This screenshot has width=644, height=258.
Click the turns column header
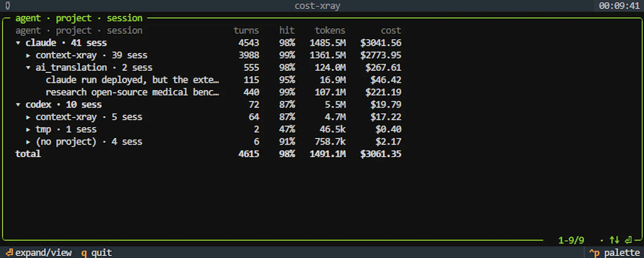coord(246,31)
